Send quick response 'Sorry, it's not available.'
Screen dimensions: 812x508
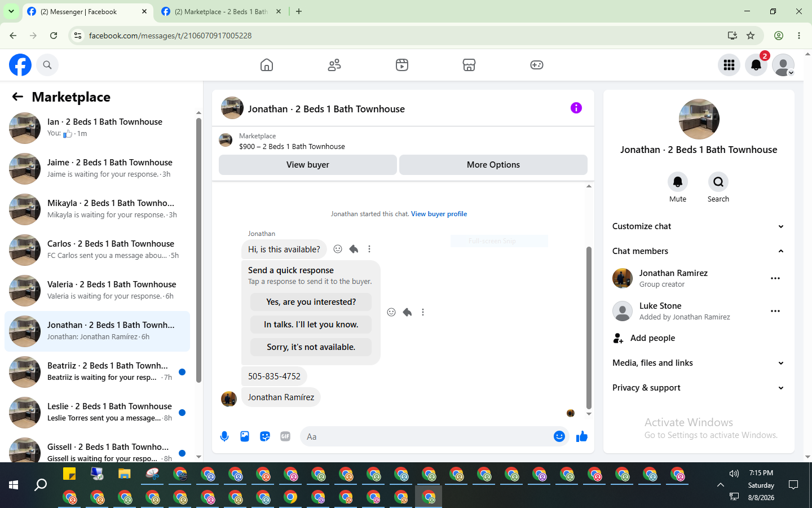pyautogui.click(x=311, y=347)
